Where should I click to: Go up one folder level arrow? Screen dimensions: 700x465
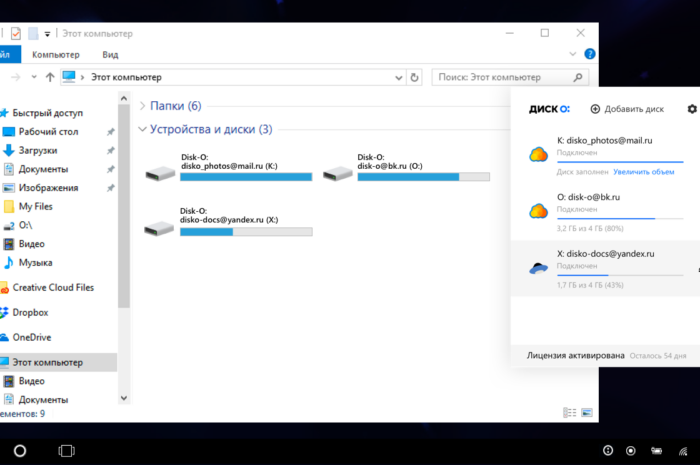[50, 77]
